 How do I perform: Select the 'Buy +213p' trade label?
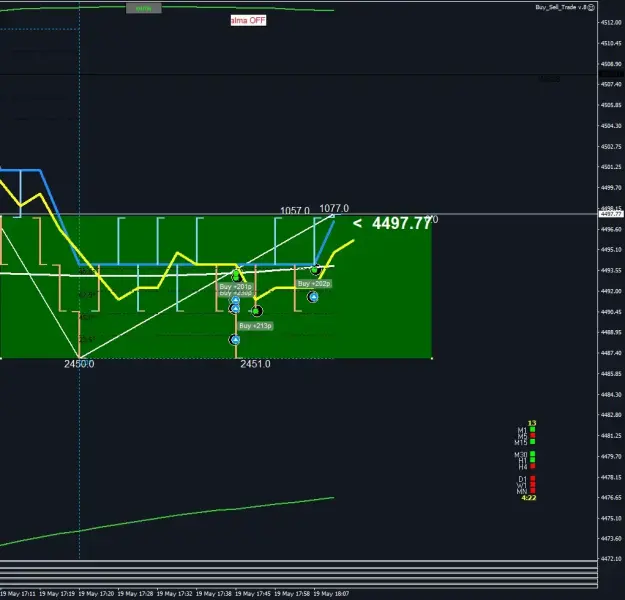(256, 326)
